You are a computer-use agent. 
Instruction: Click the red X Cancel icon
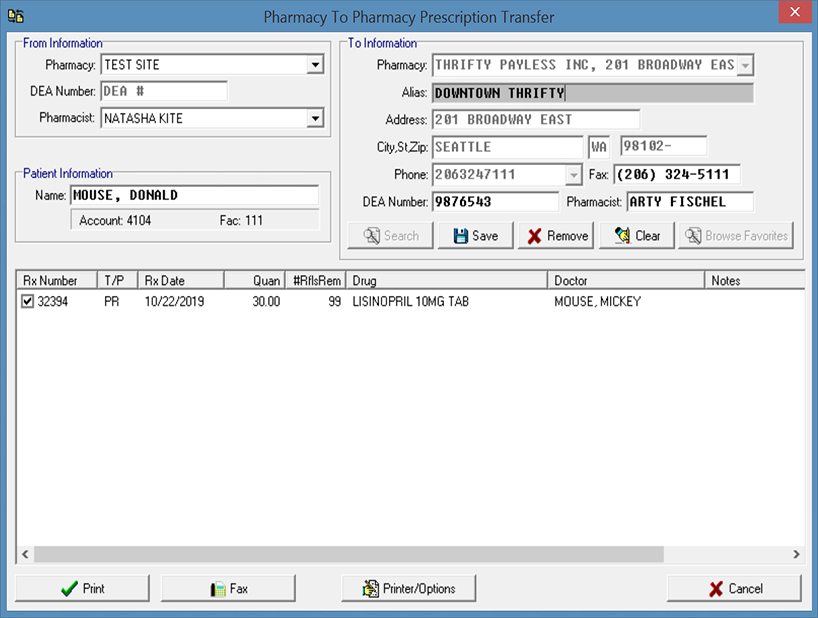tap(716, 589)
